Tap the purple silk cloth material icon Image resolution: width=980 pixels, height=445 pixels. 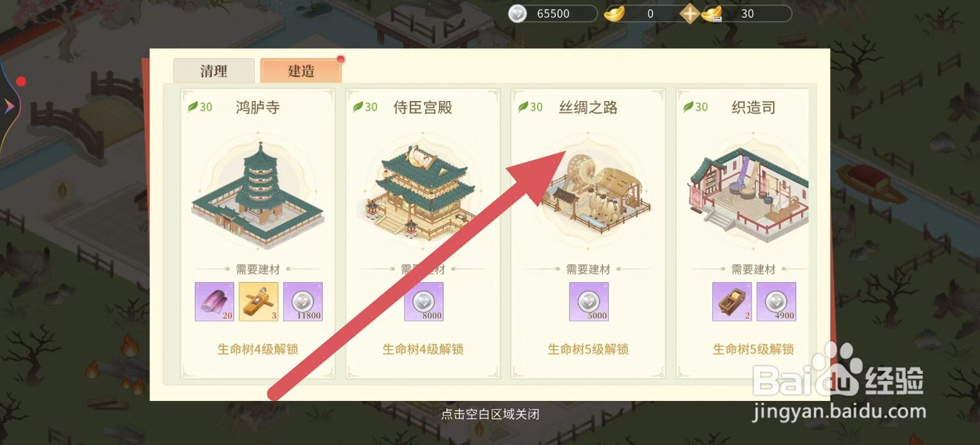[214, 302]
